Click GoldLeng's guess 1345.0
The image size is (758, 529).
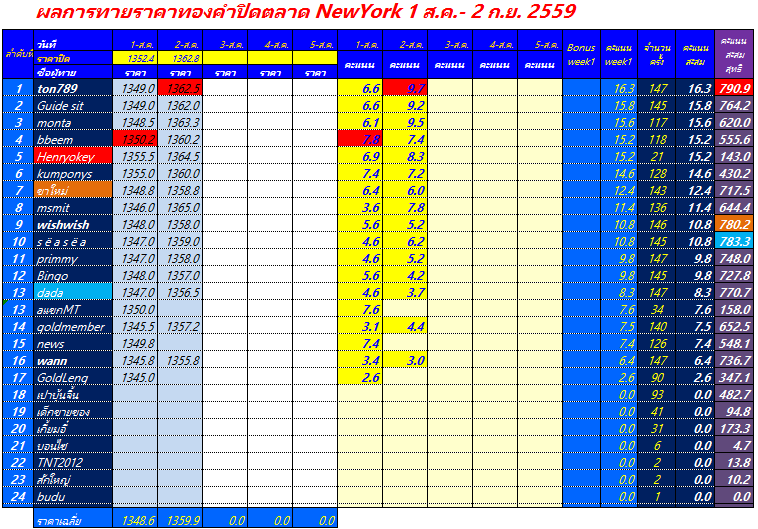pos(135,377)
